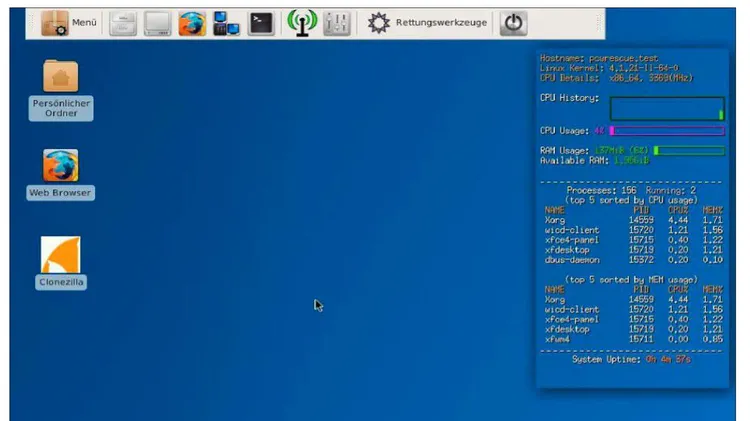Viewport: 750px width, 421px height.
Task: Click the "top 5 sorted by CPU usage" heading
Action: click(x=631, y=200)
